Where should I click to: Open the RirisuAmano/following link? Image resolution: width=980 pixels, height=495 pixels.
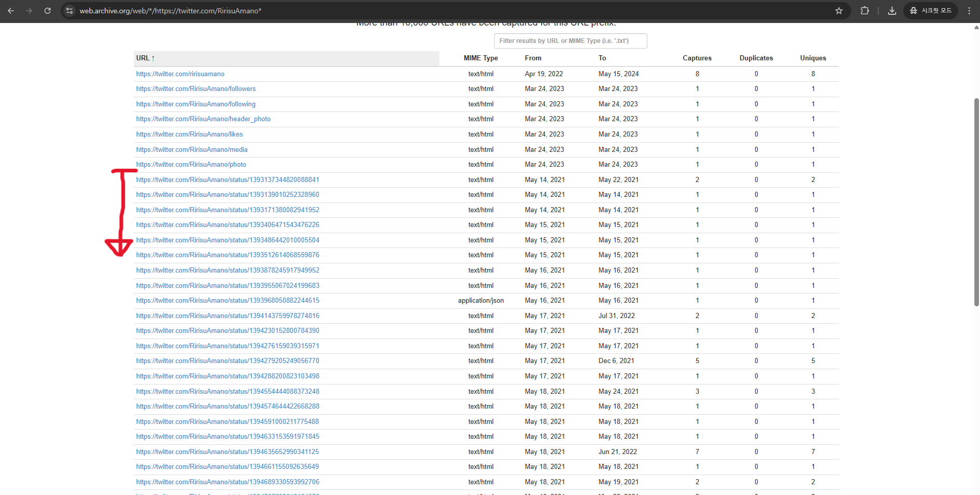tap(196, 104)
